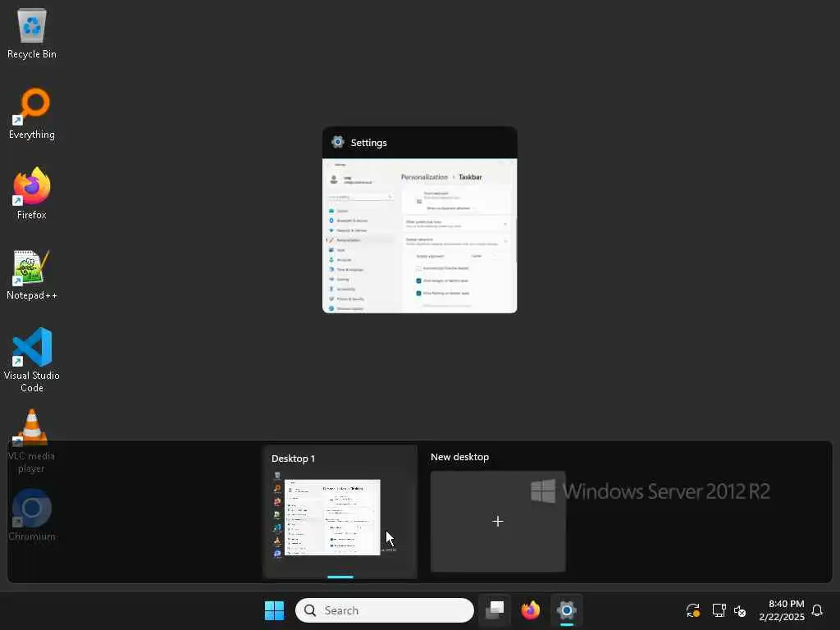
Task: Select the Chromium desktop shortcut
Action: pyautogui.click(x=32, y=515)
